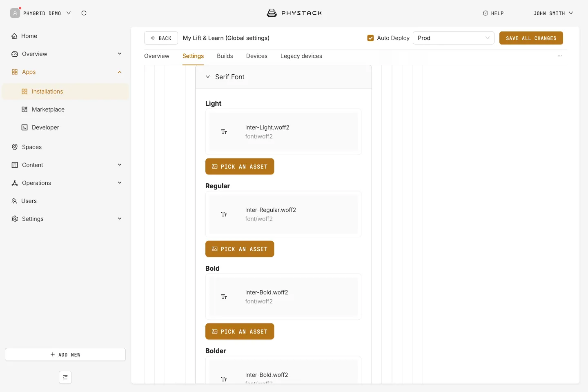This screenshot has width=588, height=392.
Task: Click the Add New button
Action: click(65, 354)
